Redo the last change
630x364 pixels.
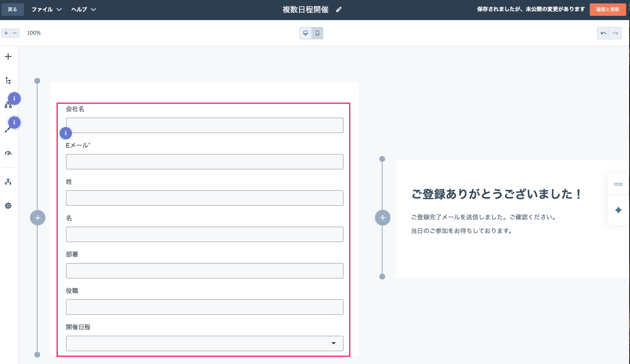pyautogui.click(x=615, y=33)
